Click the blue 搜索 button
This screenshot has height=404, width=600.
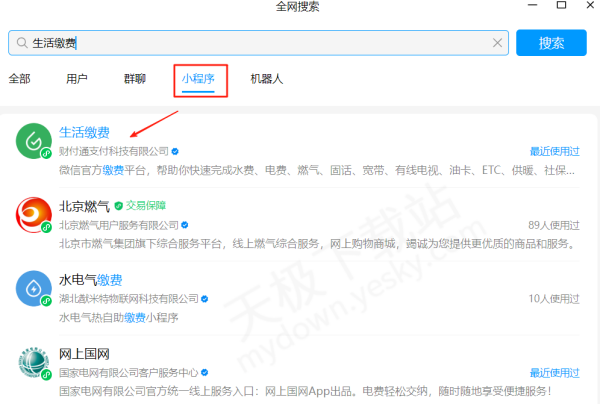click(x=551, y=43)
